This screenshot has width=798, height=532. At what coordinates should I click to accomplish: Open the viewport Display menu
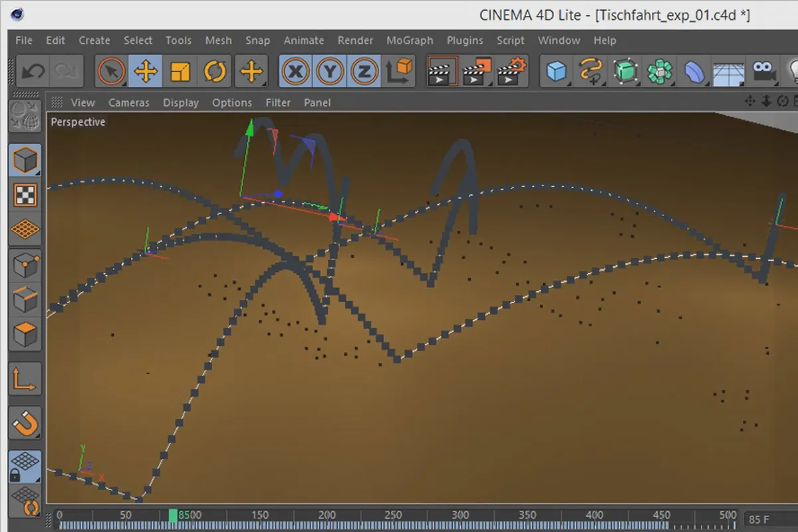click(x=181, y=102)
